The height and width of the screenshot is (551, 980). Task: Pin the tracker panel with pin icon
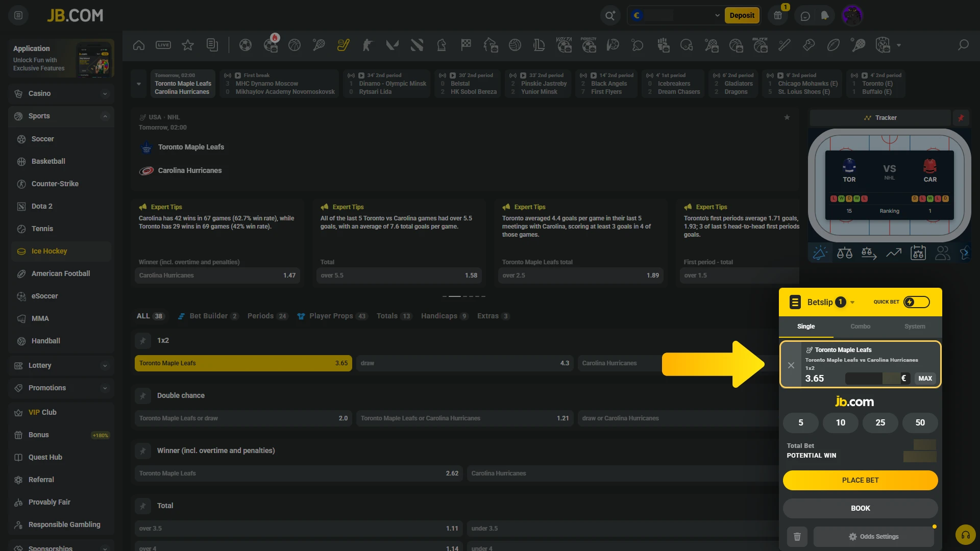961,118
